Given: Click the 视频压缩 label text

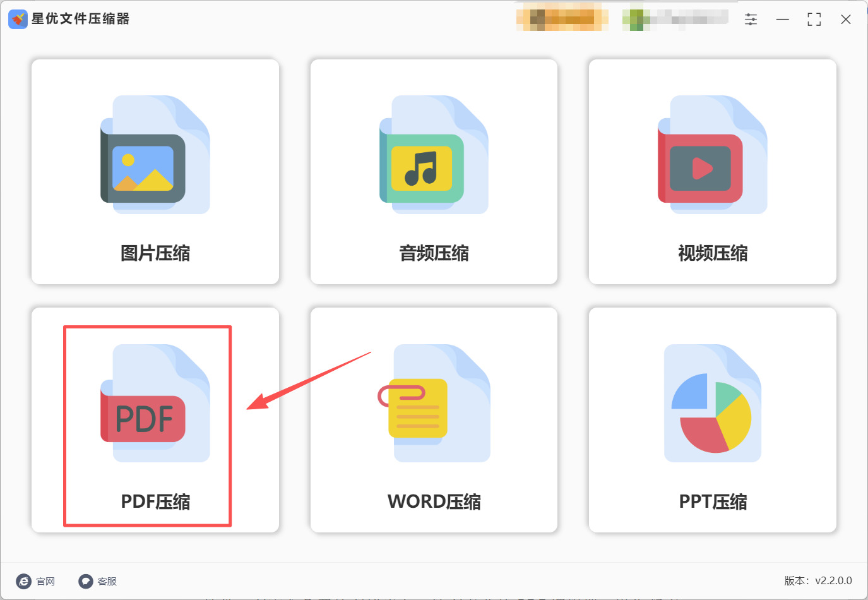Looking at the screenshot, I should point(713,253).
